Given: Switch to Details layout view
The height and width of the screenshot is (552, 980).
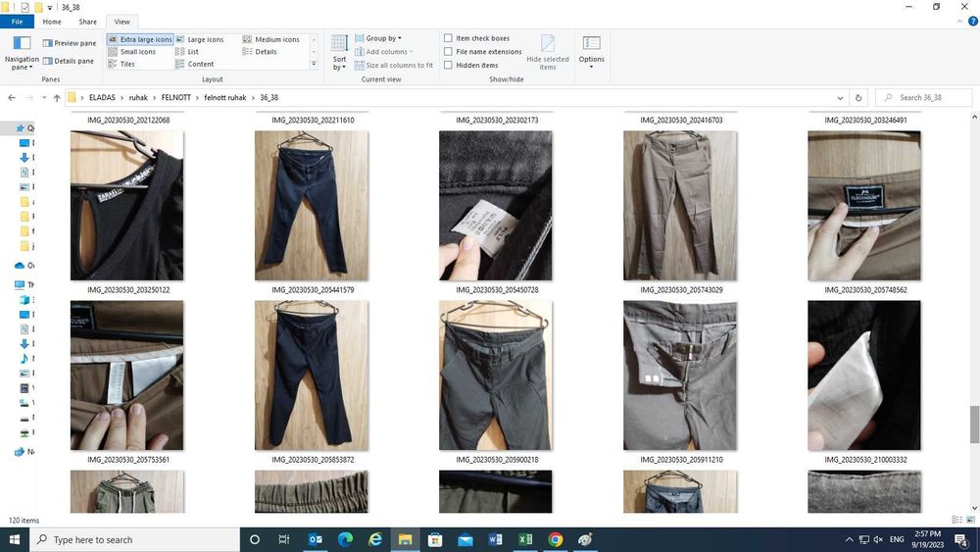Looking at the screenshot, I should [260, 52].
